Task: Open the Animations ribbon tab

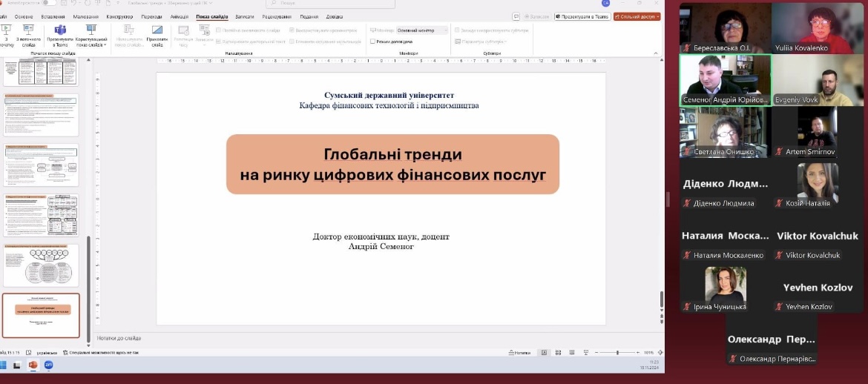Action: click(x=180, y=16)
